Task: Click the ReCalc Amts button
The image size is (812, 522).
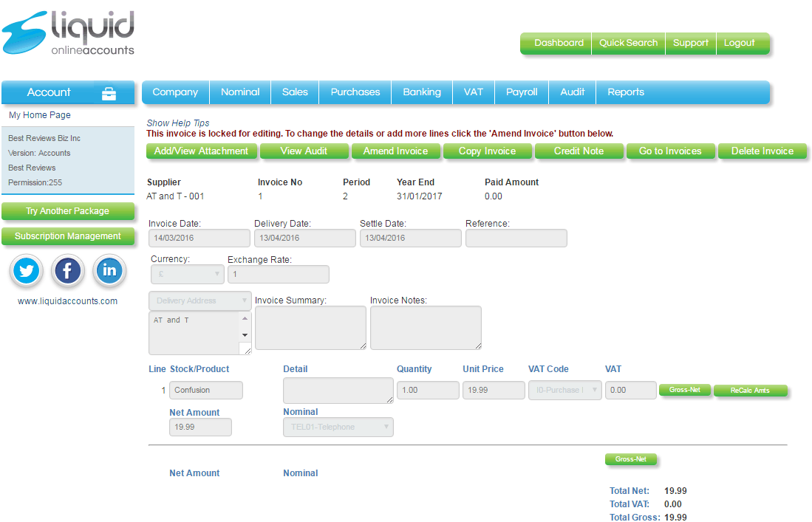Action: pyautogui.click(x=750, y=391)
